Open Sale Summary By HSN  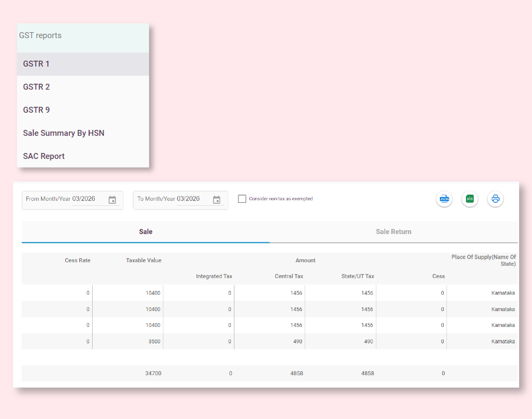(x=64, y=133)
